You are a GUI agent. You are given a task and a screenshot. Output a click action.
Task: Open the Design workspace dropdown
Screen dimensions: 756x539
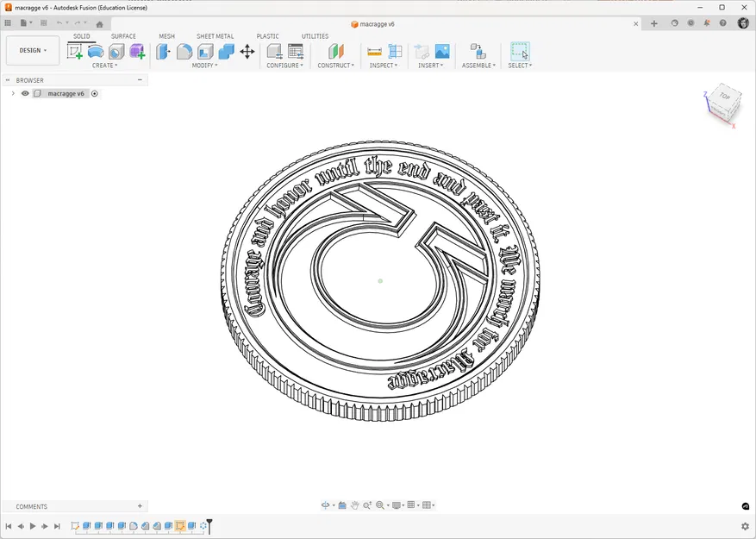tap(33, 50)
